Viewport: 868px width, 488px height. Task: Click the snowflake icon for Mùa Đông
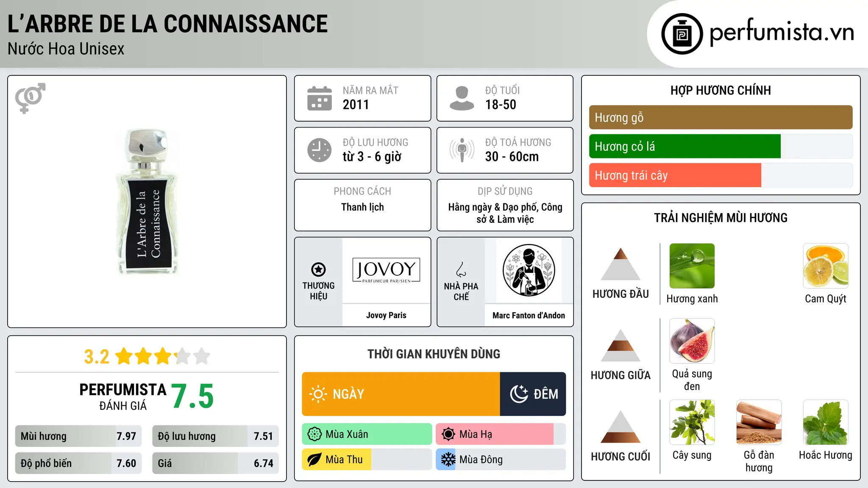coord(448,460)
